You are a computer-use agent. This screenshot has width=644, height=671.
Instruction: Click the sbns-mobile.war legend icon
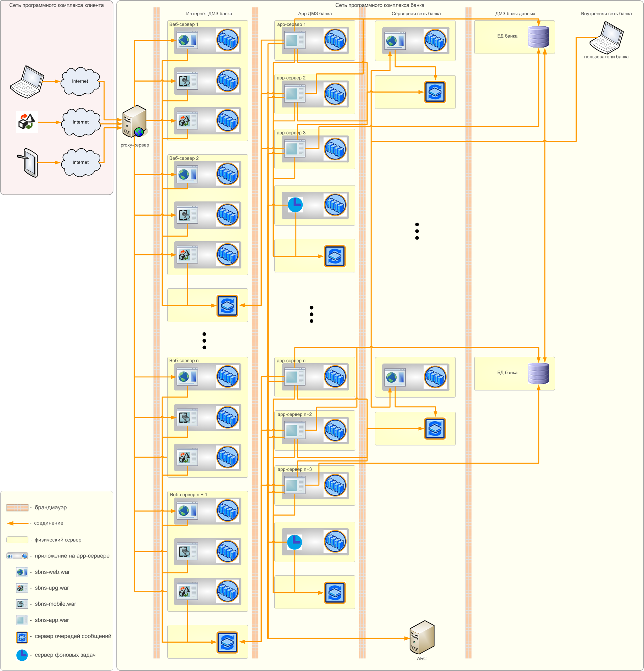click(x=22, y=604)
